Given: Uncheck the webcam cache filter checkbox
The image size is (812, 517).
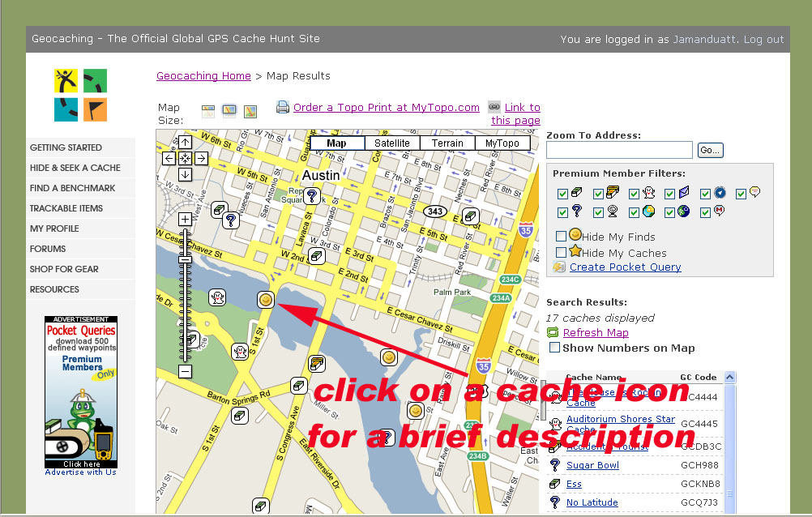Looking at the screenshot, I should (x=598, y=212).
